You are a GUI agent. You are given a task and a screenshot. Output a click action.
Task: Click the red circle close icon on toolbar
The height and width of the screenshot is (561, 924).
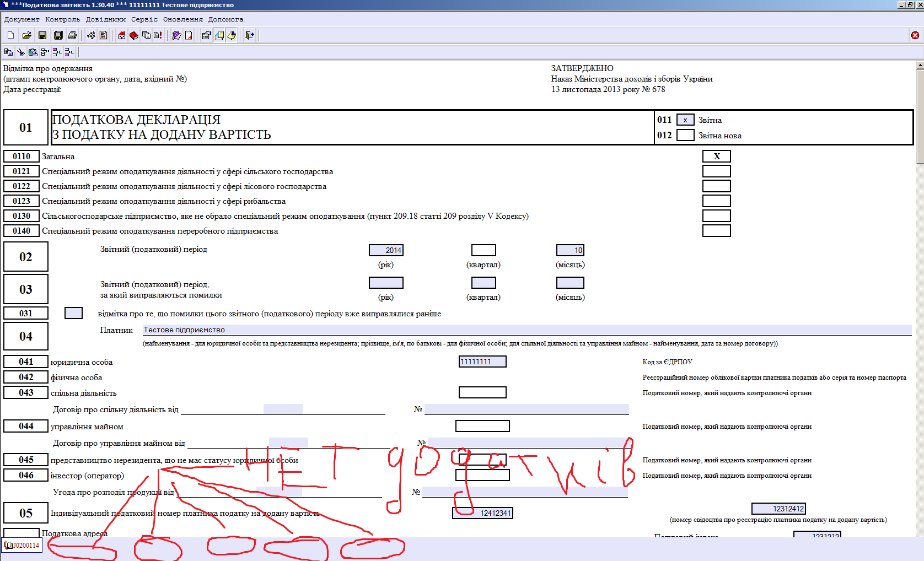click(915, 35)
